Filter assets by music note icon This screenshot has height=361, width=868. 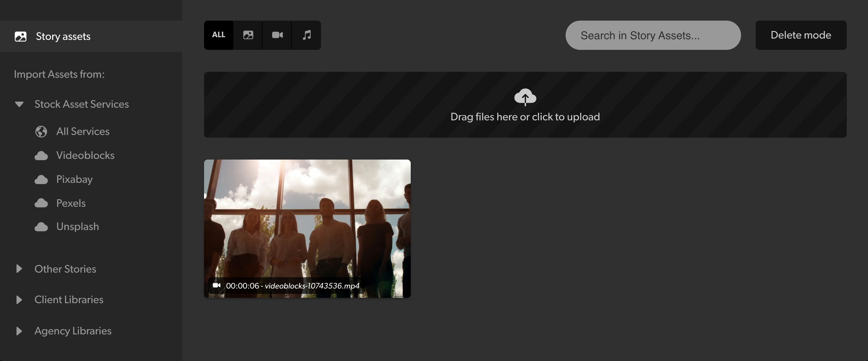click(306, 35)
